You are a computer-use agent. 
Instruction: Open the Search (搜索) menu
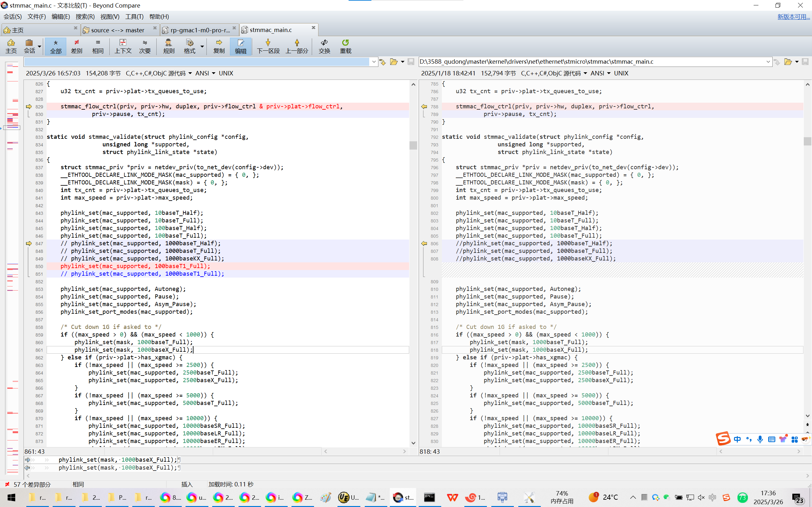click(x=85, y=16)
